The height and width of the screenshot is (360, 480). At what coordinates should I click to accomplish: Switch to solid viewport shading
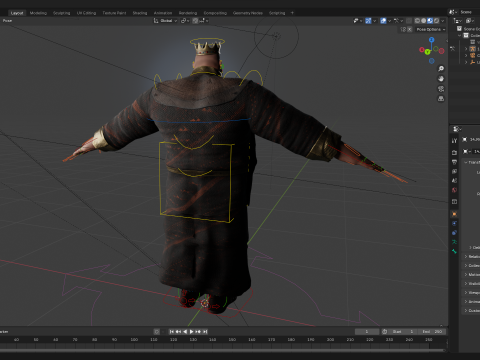tap(424, 21)
